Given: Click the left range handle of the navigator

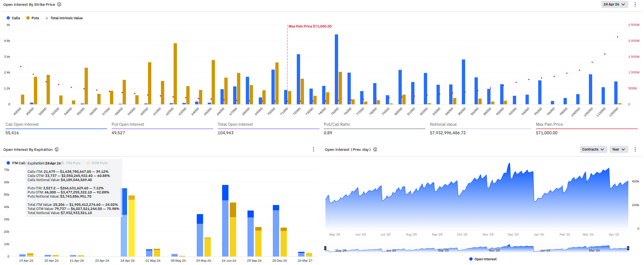Looking at the screenshot, I should pos(325,248).
